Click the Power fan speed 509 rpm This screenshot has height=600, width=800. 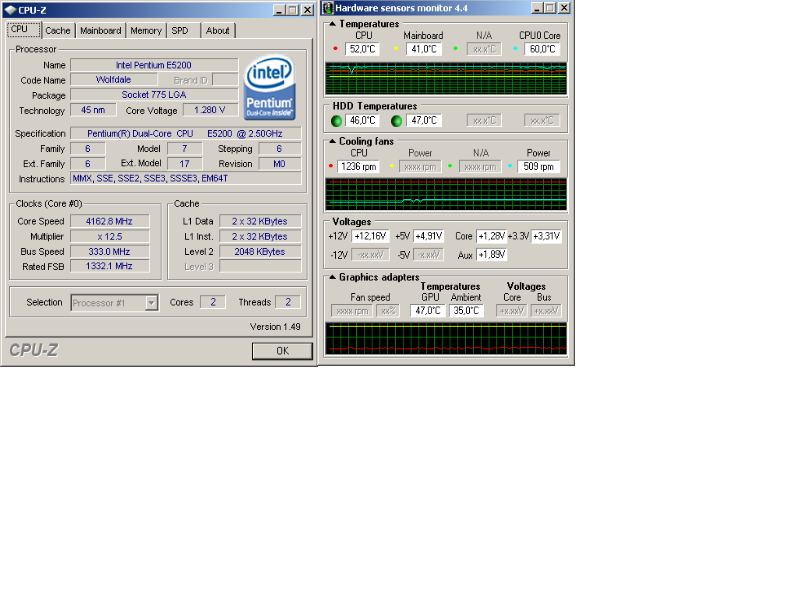(539, 166)
